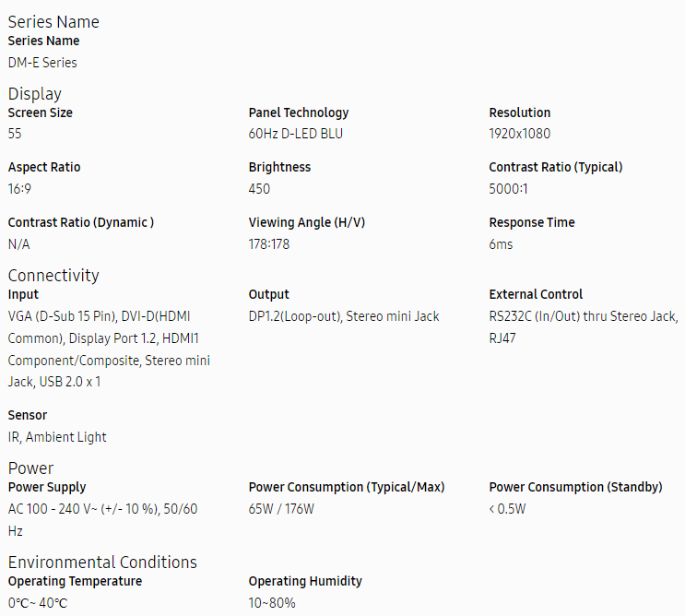Click the Connectivity section heading
Viewport: 685px width, 616px height.
coord(53,276)
